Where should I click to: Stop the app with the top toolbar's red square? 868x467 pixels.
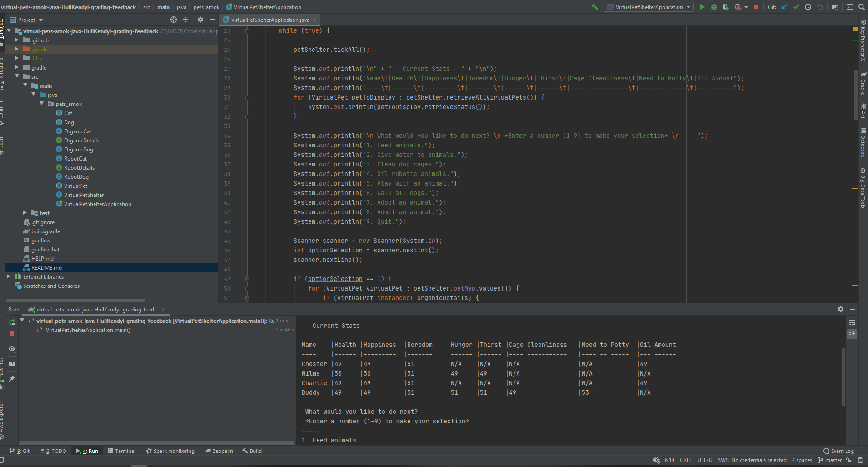tap(756, 7)
